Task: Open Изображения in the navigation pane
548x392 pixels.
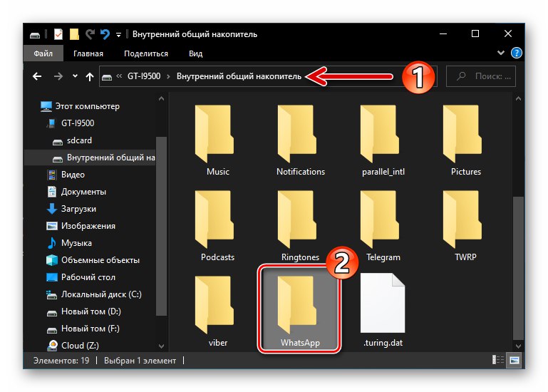Action: click(x=81, y=226)
